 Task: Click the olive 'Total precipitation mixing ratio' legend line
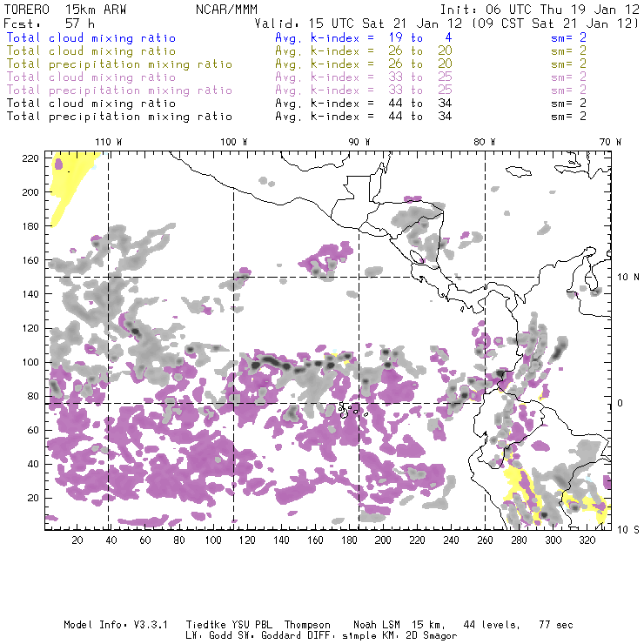click(x=119, y=64)
